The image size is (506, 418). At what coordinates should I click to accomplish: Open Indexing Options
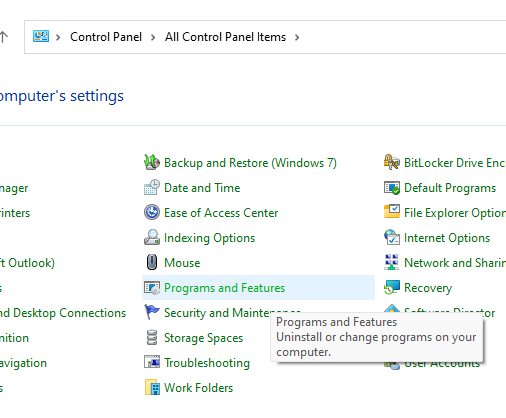coord(209,238)
